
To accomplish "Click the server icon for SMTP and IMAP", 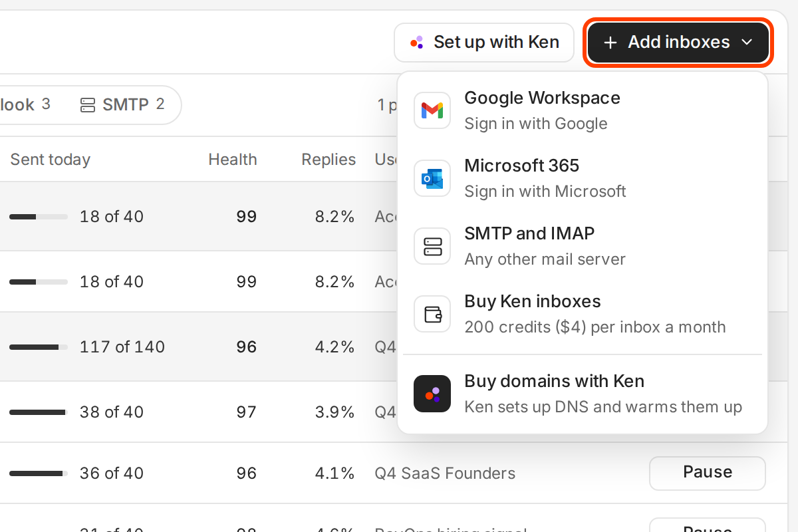I will (x=432, y=246).
